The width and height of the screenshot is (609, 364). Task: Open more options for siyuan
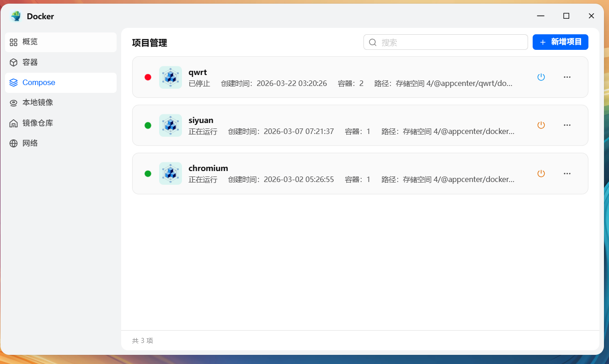click(x=567, y=125)
